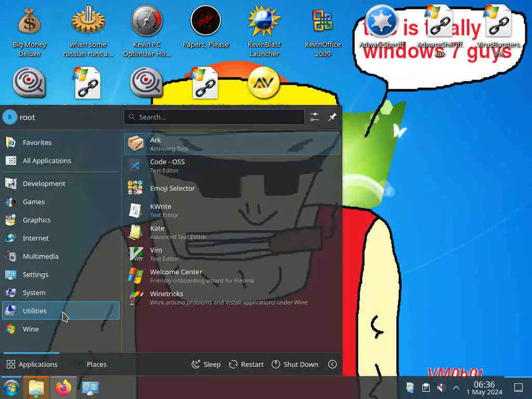The height and width of the screenshot is (399, 532).
Task: Launch Kevin PC Optimizer desktop icon
Action: [147, 32]
